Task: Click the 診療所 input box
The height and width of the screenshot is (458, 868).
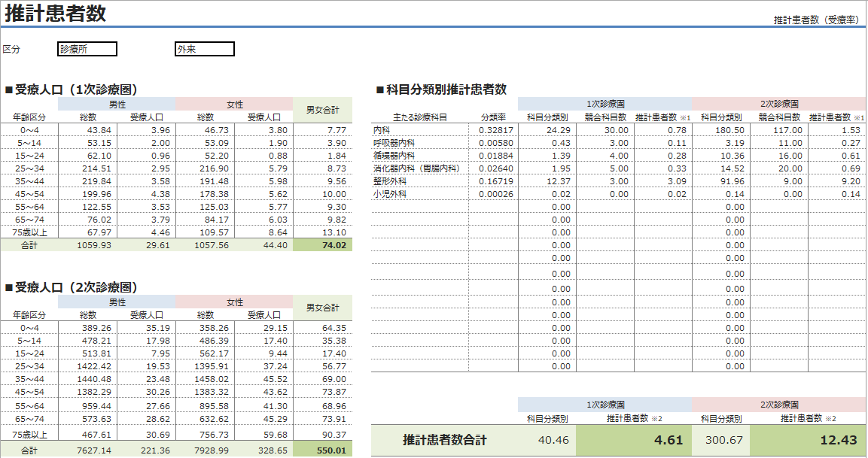Action: coord(87,49)
